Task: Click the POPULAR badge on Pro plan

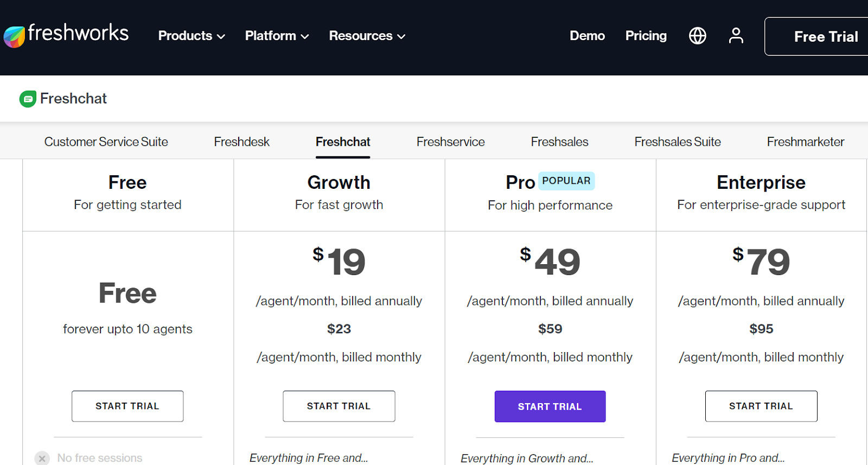Action: 566,181
